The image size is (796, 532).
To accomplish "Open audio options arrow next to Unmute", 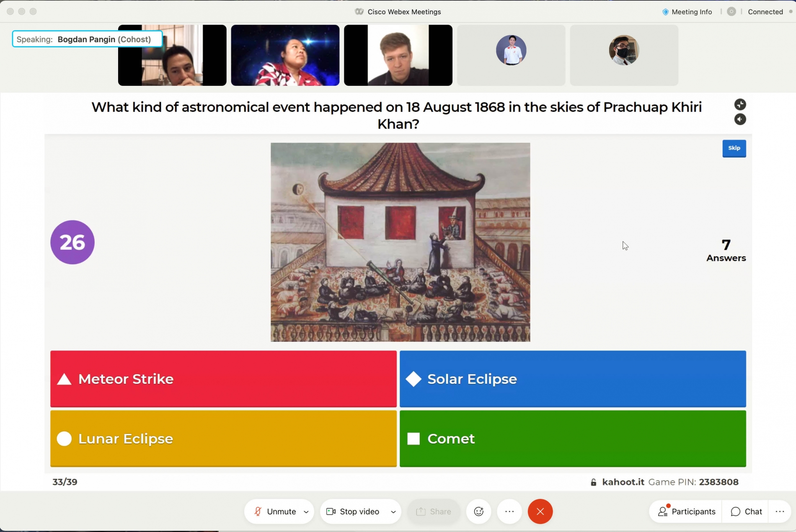I will [306, 511].
